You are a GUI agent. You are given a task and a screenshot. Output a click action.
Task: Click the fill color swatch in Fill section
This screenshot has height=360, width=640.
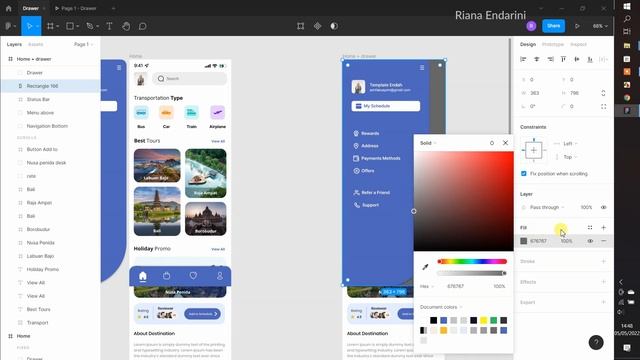click(x=524, y=241)
